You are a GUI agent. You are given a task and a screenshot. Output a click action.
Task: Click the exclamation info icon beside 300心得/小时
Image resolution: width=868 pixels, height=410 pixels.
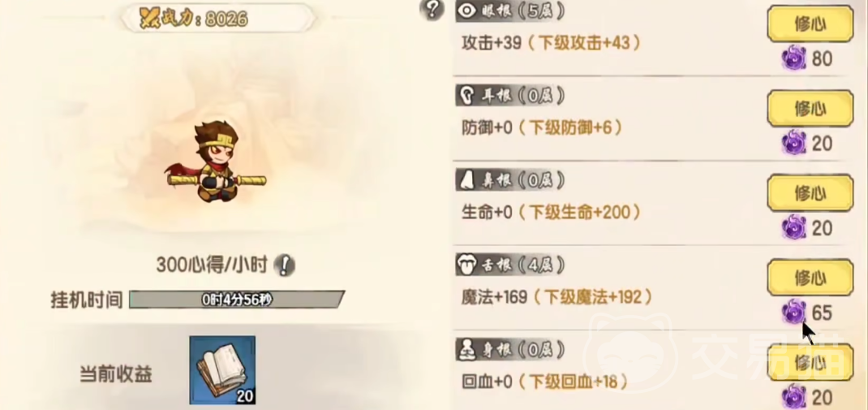(285, 266)
